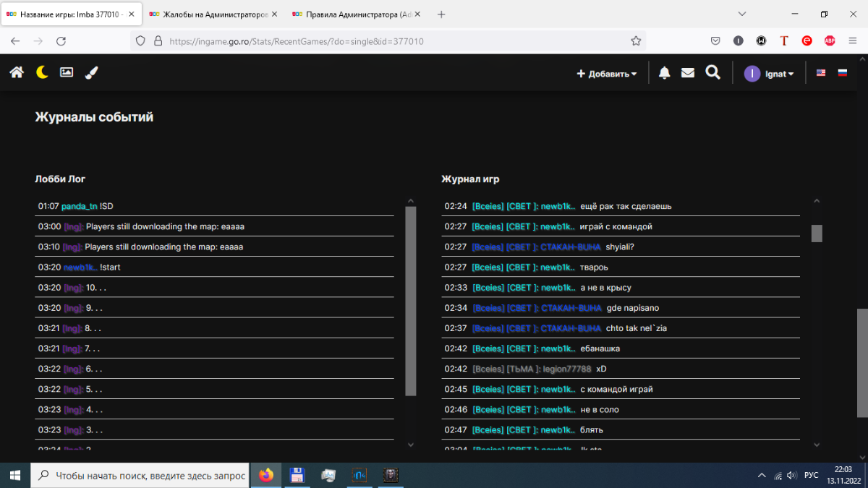This screenshot has height=488, width=868.
Task: Open site search magnifier icon
Action: pyautogui.click(x=712, y=73)
